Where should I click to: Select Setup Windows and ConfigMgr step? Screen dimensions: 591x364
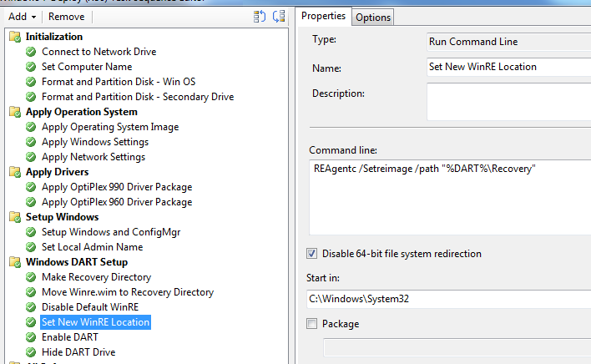coord(111,232)
